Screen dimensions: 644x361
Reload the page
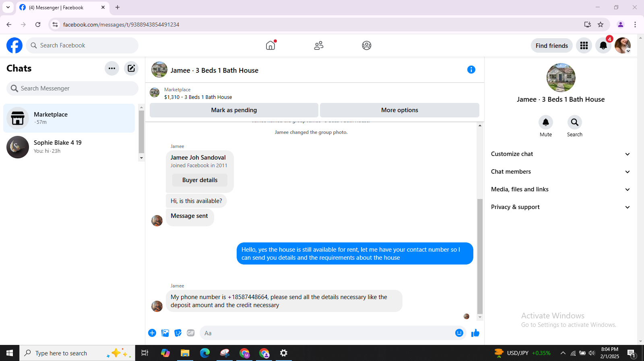coord(38,25)
